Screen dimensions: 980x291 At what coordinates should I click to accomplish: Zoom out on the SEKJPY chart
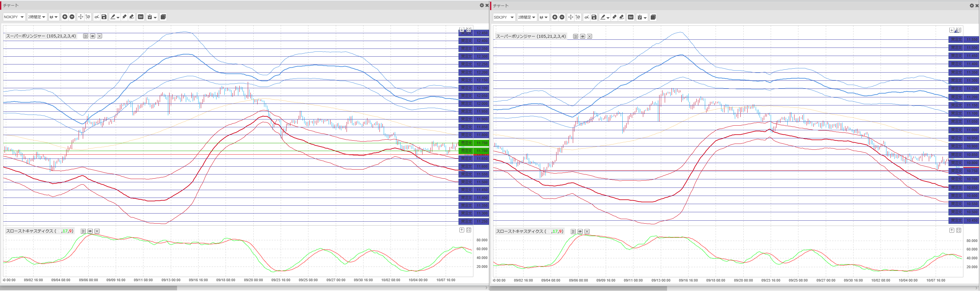point(562,17)
